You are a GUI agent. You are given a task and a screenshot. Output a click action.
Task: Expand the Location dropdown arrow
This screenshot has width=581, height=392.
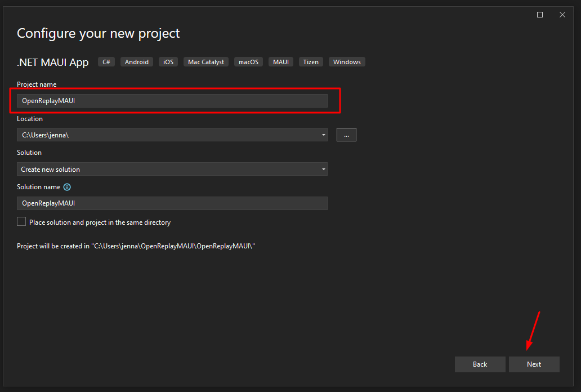pos(323,135)
